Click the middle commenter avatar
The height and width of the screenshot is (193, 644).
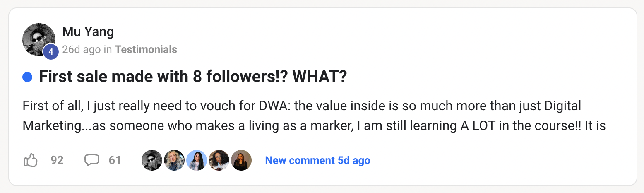coord(197,160)
